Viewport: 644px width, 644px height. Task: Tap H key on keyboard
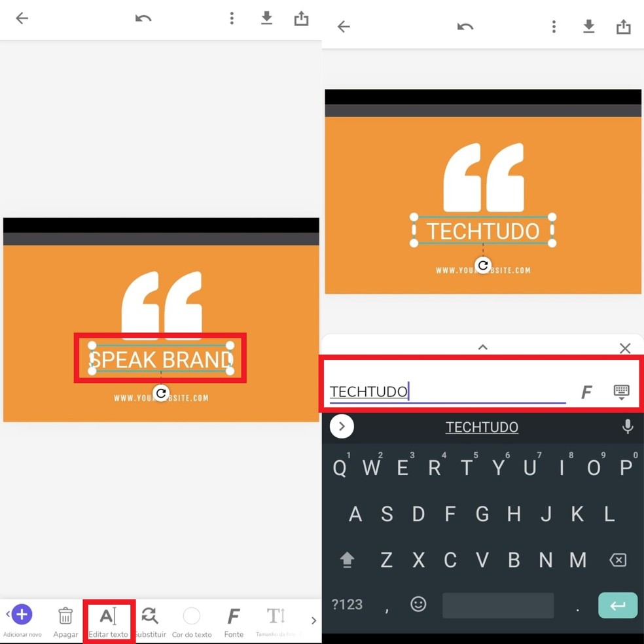pyautogui.click(x=514, y=514)
